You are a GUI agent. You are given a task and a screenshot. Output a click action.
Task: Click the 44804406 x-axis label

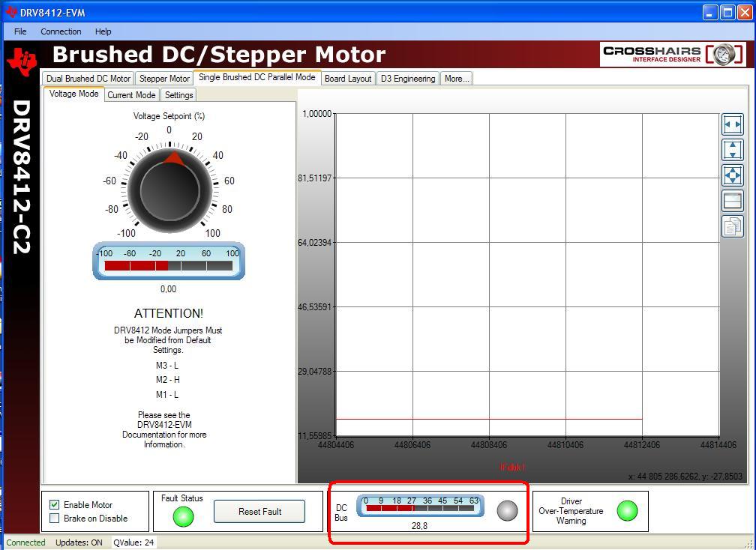tap(336, 445)
